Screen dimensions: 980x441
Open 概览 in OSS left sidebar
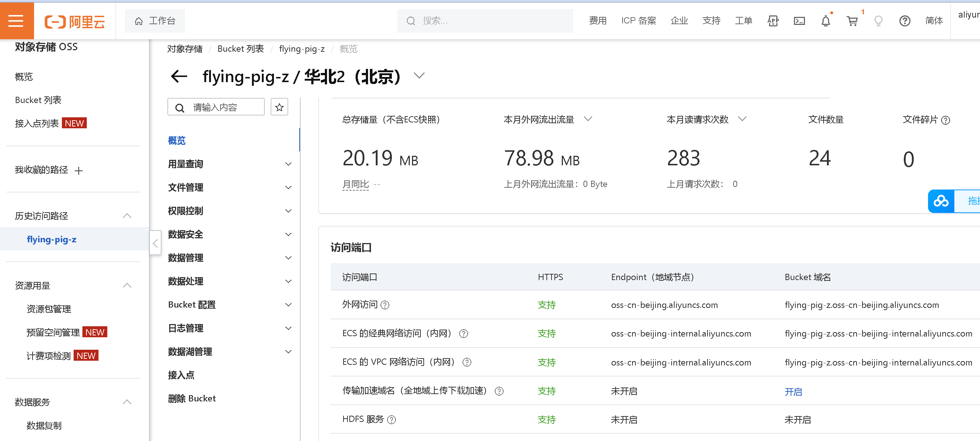click(23, 77)
